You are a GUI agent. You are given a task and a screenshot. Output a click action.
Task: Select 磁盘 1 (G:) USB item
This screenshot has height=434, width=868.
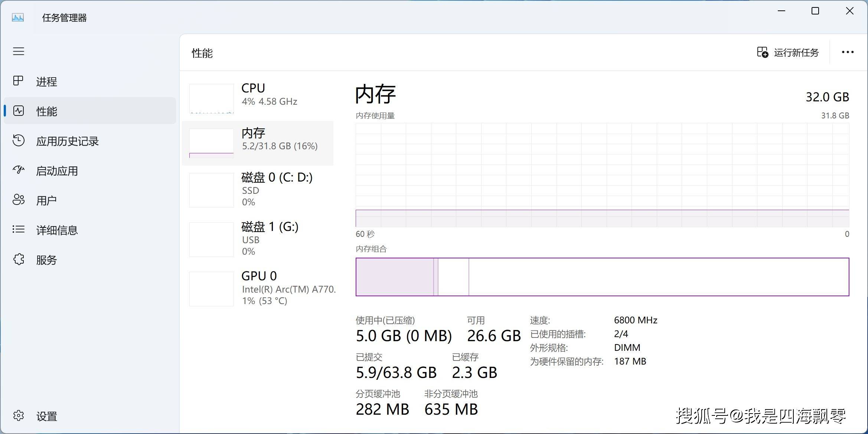(x=258, y=239)
